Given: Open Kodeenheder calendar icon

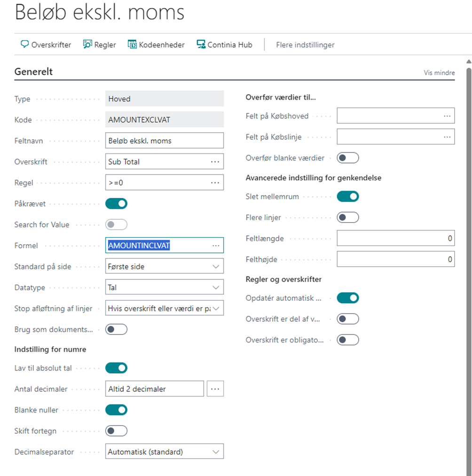Looking at the screenshot, I should pyautogui.click(x=132, y=44).
